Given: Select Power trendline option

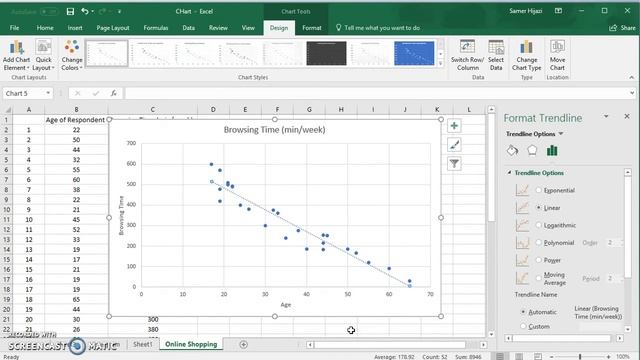Looking at the screenshot, I should point(538,260).
